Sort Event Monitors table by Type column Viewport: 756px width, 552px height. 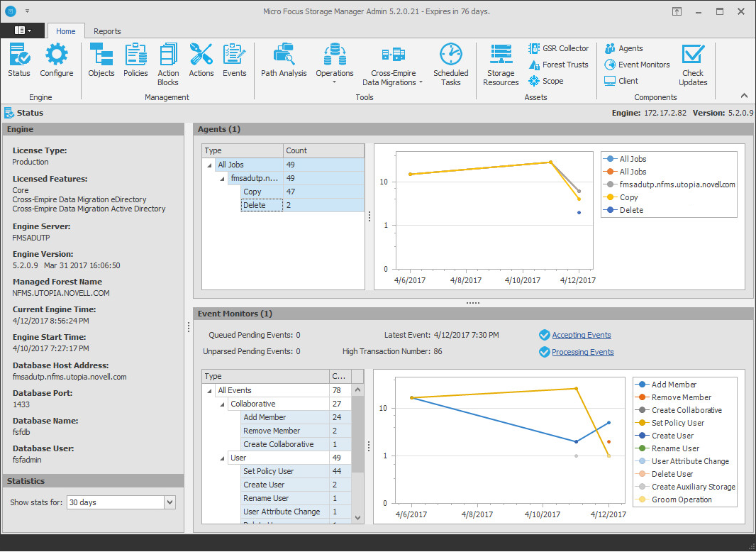tap(266, 376)
